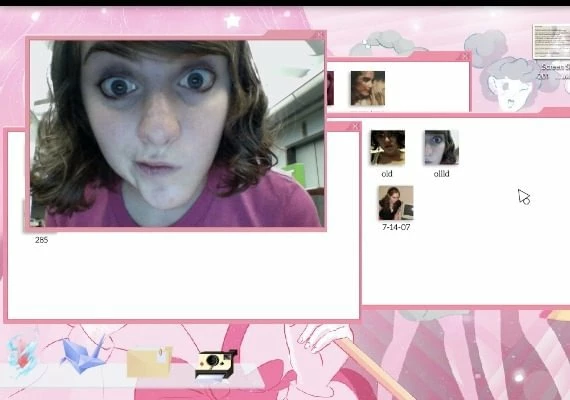The height and width of the screenshot is (400, 570).
Task: Open the origami crane dock icon
Action: click(84, 354)
